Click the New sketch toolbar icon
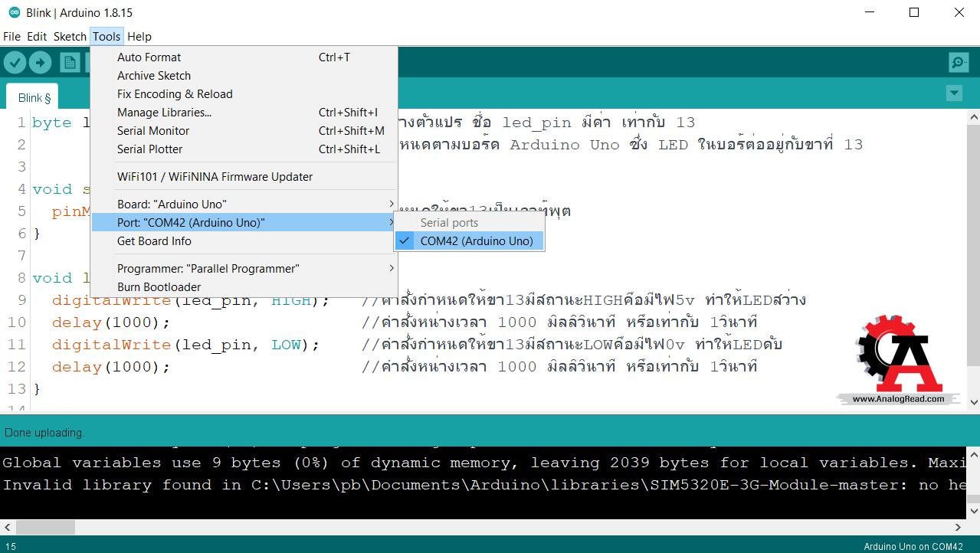The image size is (980, 553). click(x=70, y=63)
